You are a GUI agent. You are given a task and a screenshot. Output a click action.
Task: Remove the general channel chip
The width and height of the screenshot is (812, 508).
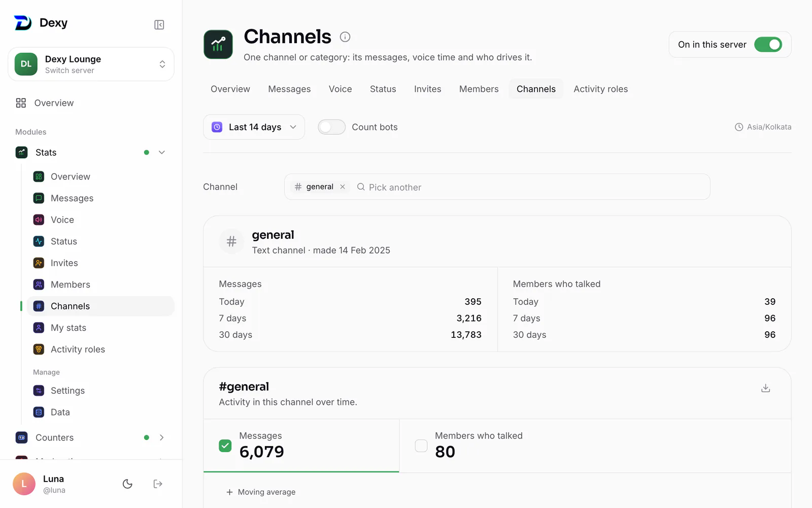tap(343, 187)
